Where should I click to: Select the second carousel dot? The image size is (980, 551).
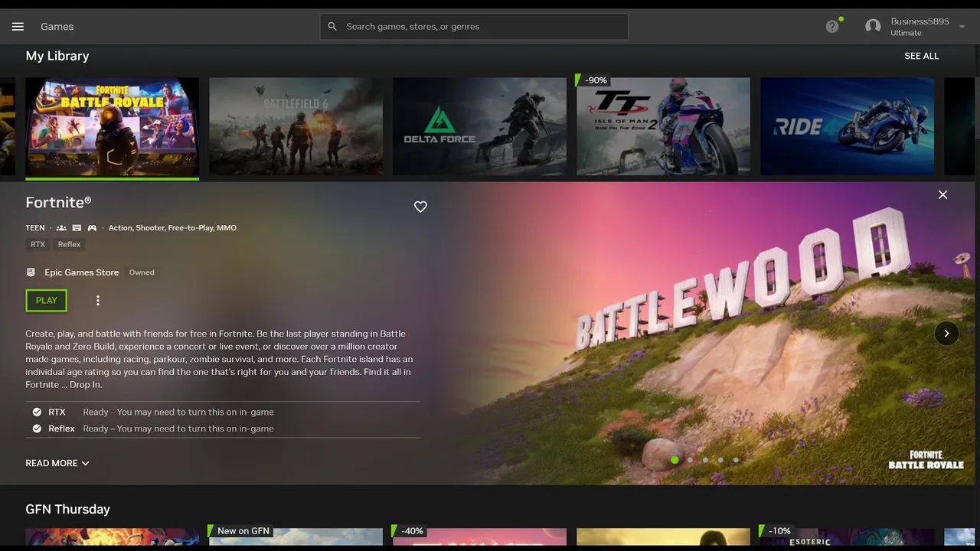click(690, 460)
